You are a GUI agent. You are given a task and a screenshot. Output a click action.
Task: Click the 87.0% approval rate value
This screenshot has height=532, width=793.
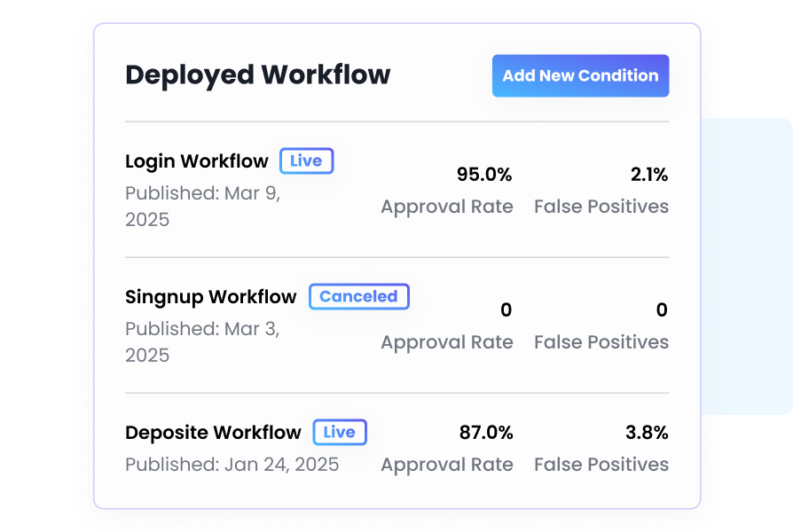click(485, 433)
